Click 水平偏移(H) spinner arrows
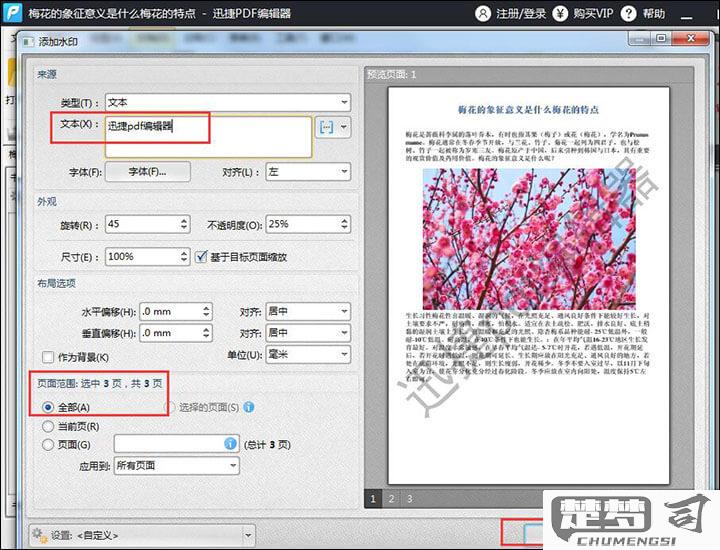Image resolution: width=720 pixels, height=550 pixels. coord(206,311)
